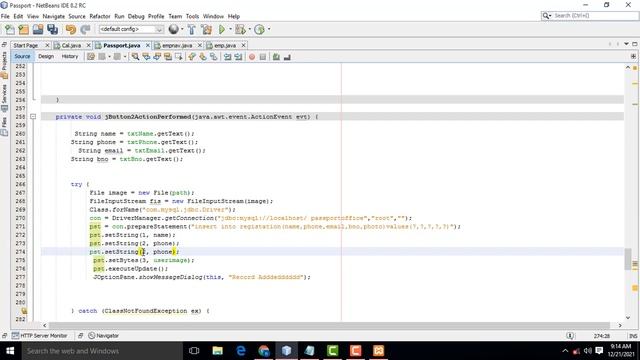Click the Redo arrow icon
Screen dimensions: 640x360
point(85,29)
